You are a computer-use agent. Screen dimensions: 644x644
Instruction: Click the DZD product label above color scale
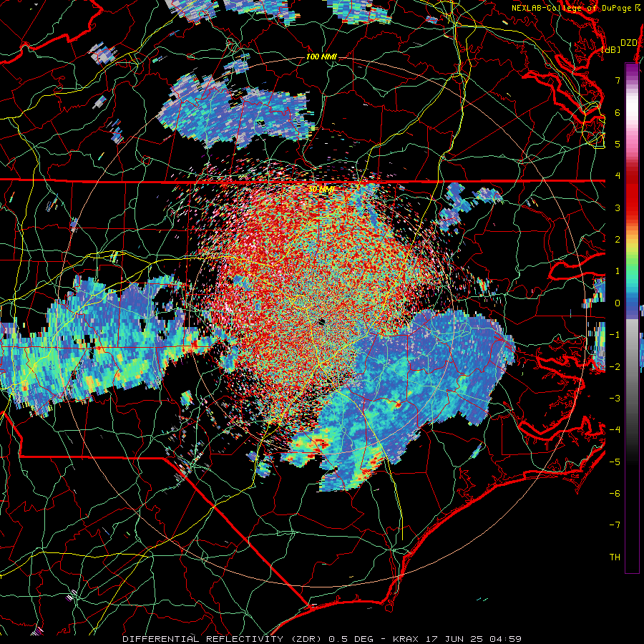pyautogui.click(x=629, y=43)
